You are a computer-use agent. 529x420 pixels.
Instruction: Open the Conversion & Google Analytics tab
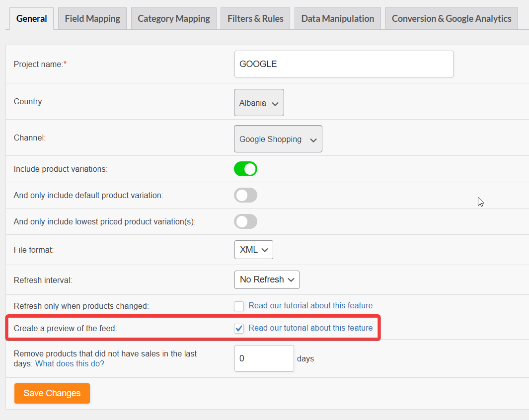pos(452,18)
